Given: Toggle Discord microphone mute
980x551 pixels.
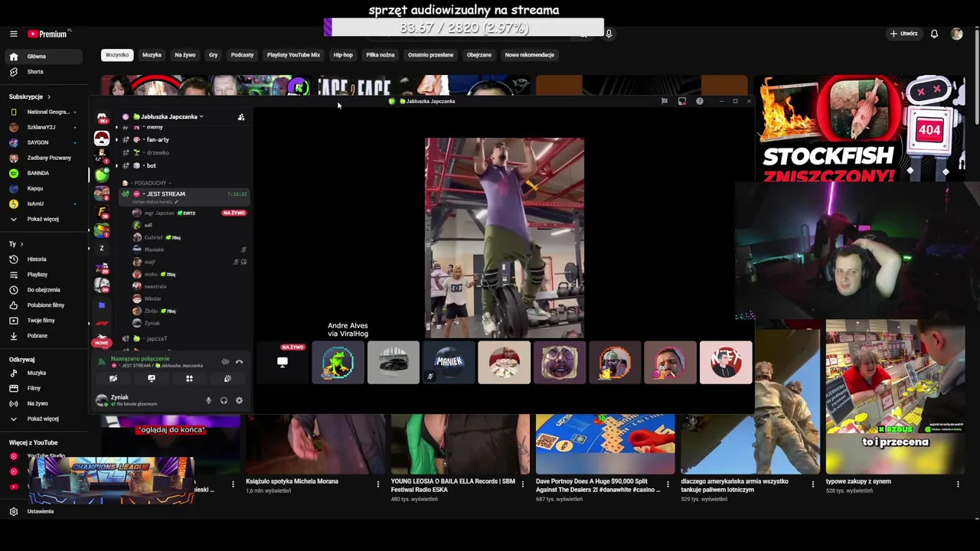Looking at the screenshot, I should pos(208,400).
